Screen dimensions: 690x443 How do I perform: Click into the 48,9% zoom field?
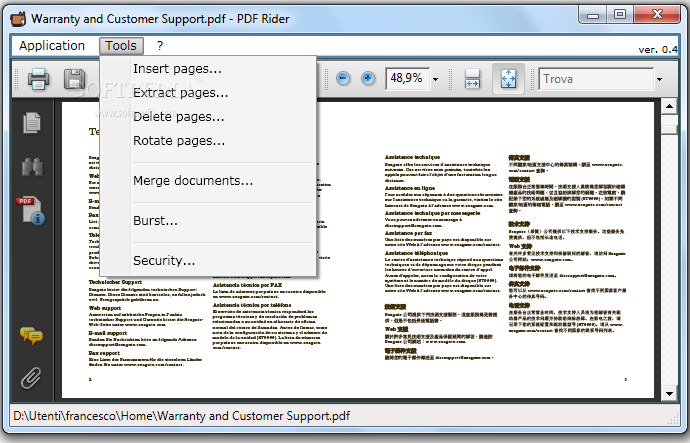coord(407,79)
